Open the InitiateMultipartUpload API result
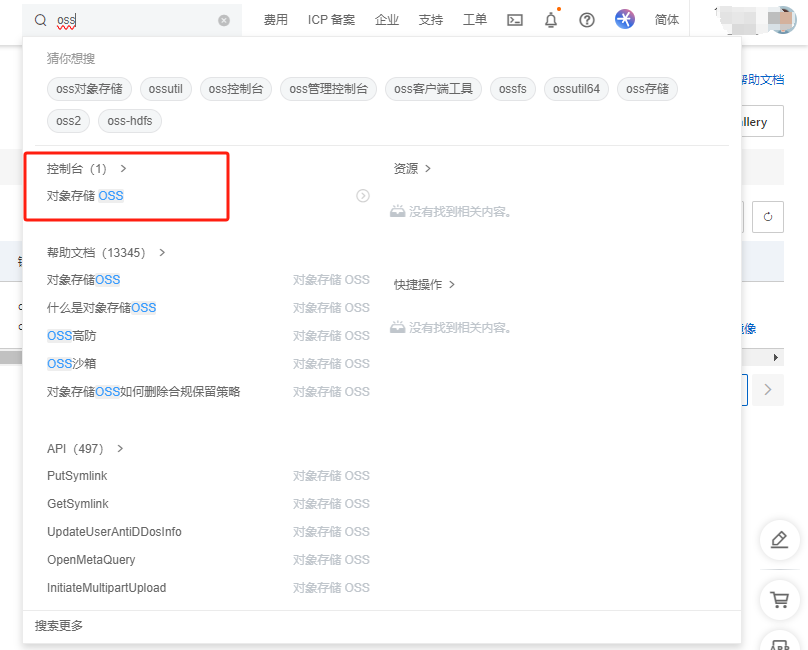The width and height of the screenshot is (808, 650). (107, 588)
